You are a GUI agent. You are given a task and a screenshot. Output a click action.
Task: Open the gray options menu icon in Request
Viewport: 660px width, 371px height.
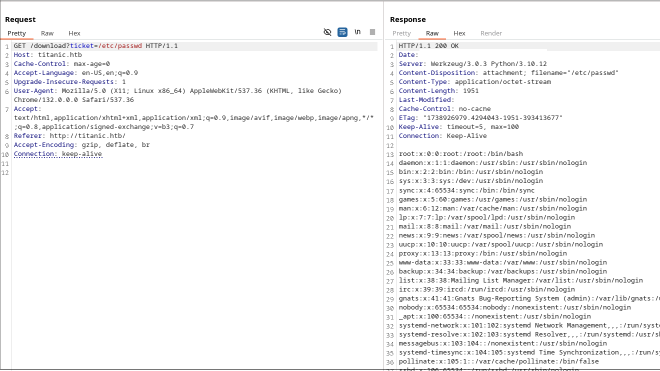[372, 32]
